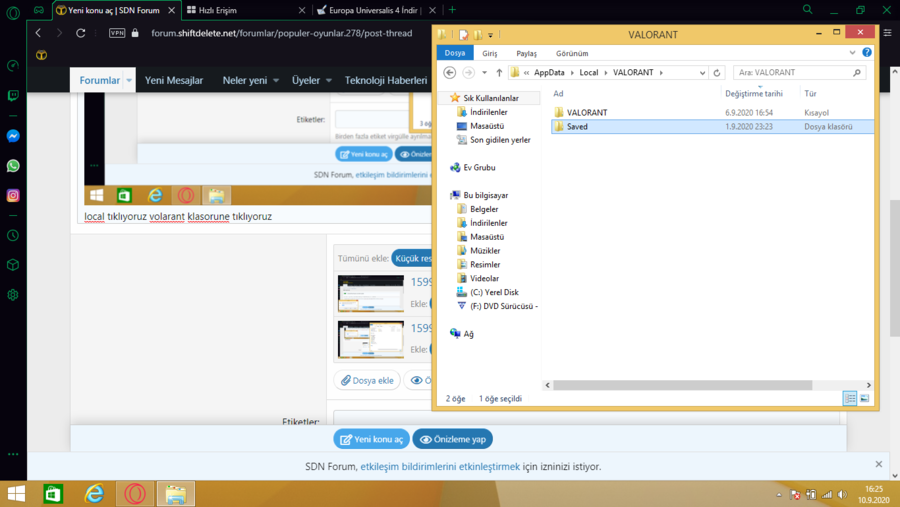Open Quick Access toolbar customize arrow
The height and width of the screenshot is (507, 900).
(x=491, y=35)
